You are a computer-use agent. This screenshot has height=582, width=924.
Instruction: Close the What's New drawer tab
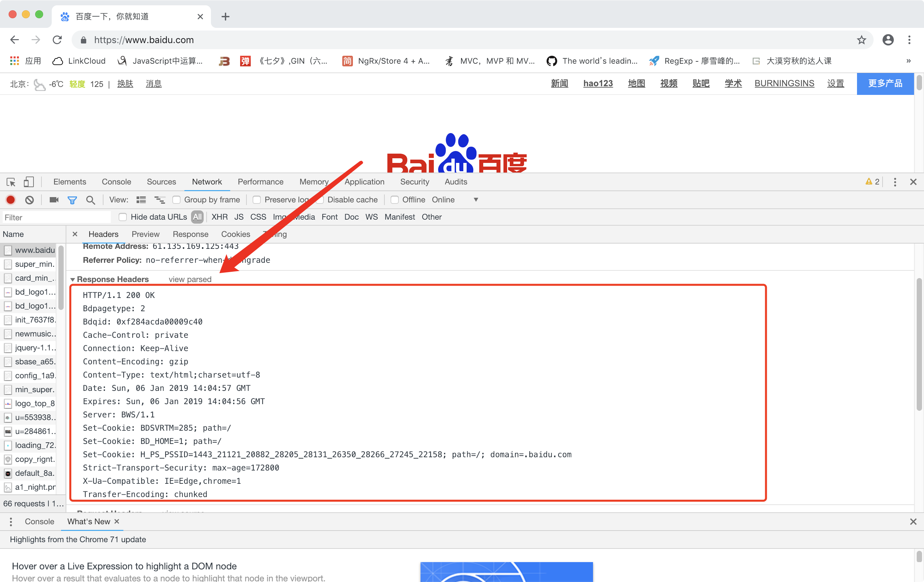(x=117, y=521)
